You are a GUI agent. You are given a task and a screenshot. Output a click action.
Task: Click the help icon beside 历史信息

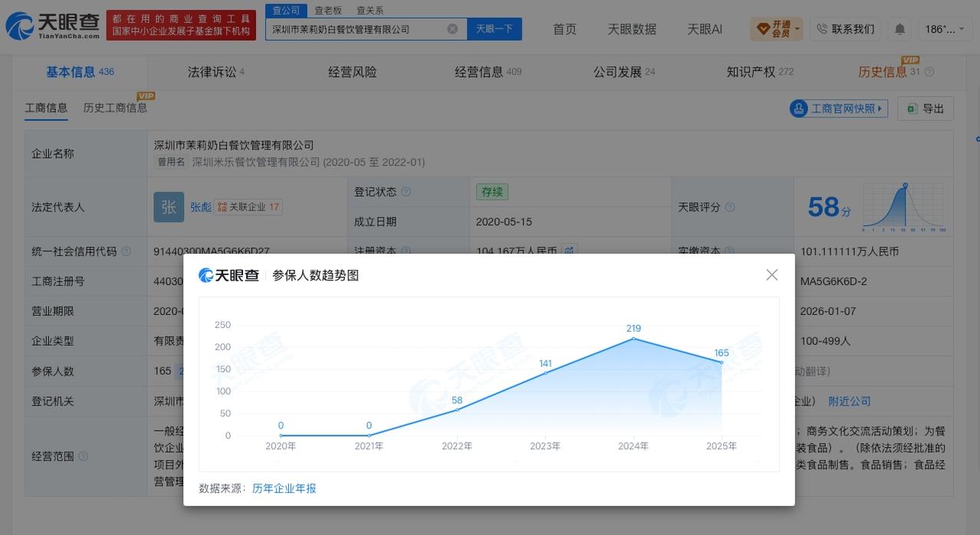coord(929,72)
